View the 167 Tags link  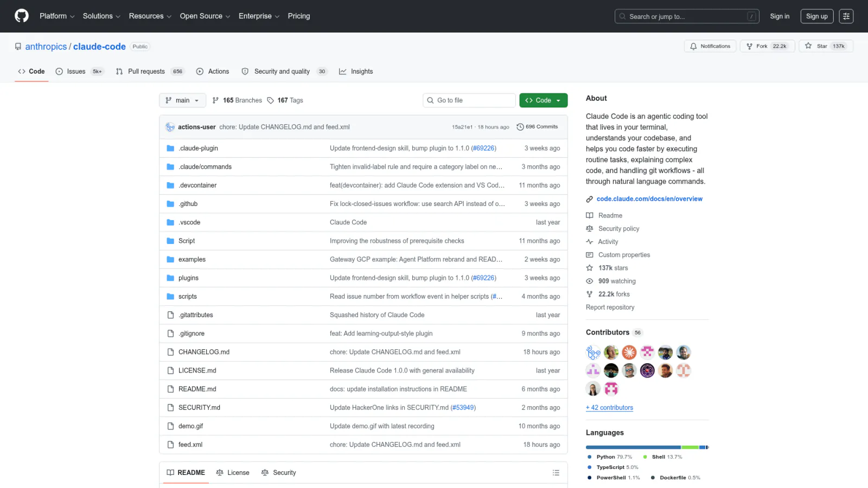pyautogui.click(x=285, y=100)
